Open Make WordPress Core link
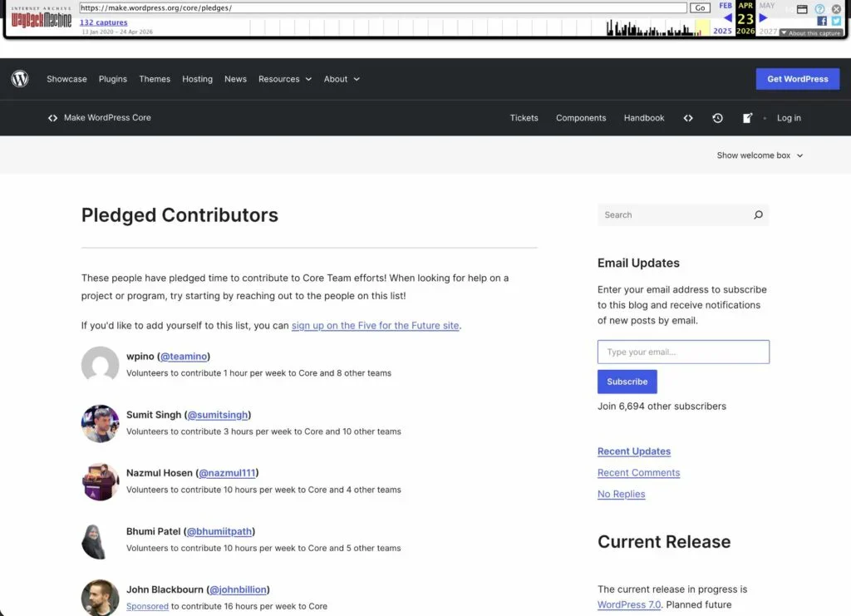 [x=107, y=118]
